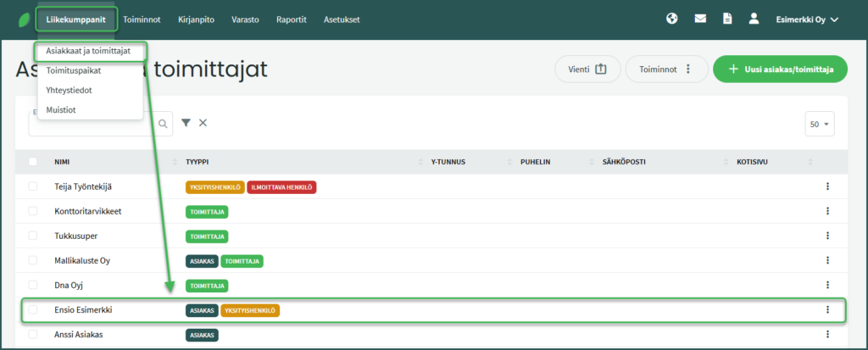Click the green leaf logo

tap(25, 20)
